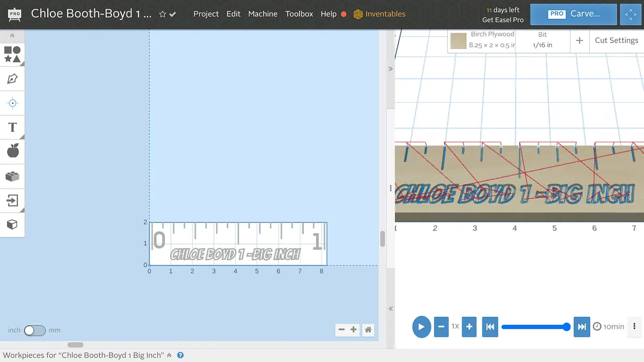644x362 pixels.
Task: Play the carve simulation
Action: (421, 327)
